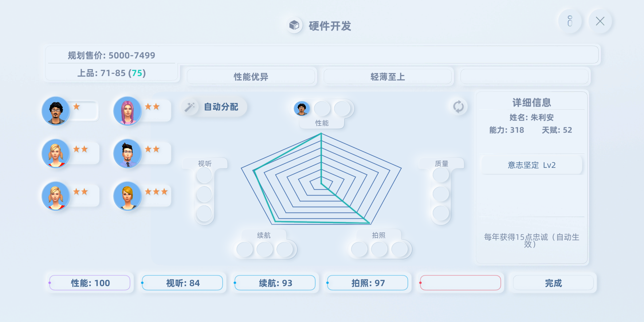Click the first empty 续航 slot
Image resolution: width=644 pixels, height=322 pixels.
(244, 249)
